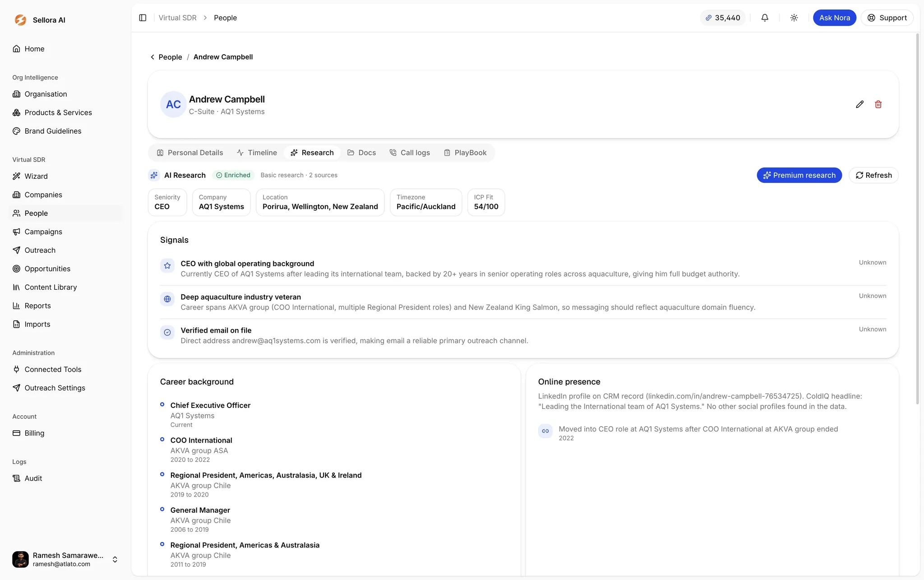924x580 pixels.
Task: Click the check icon on Verified email signal
Action: tap(167, 332)
